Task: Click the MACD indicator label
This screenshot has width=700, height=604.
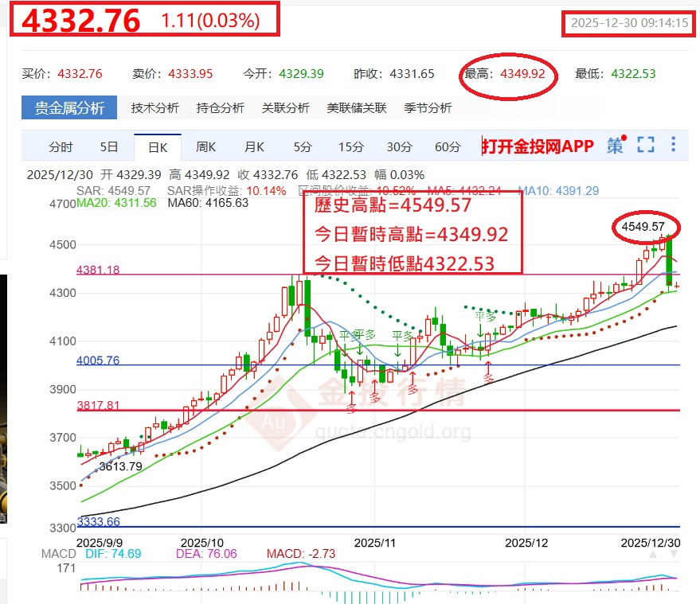Action: point(58,554)
